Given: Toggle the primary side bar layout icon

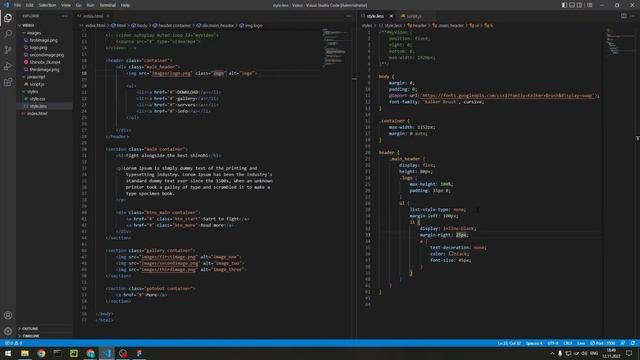Looking at the screenshot, I should [564, 5].
